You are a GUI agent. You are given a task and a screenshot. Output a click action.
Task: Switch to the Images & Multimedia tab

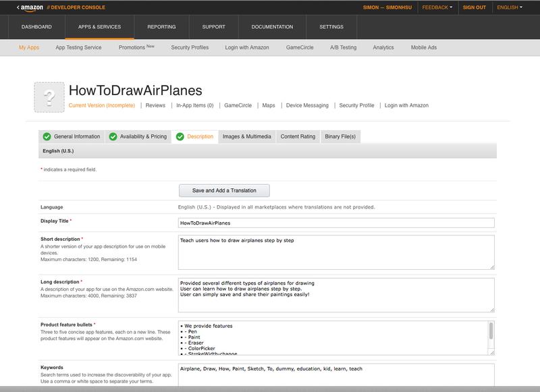[247, 137]
